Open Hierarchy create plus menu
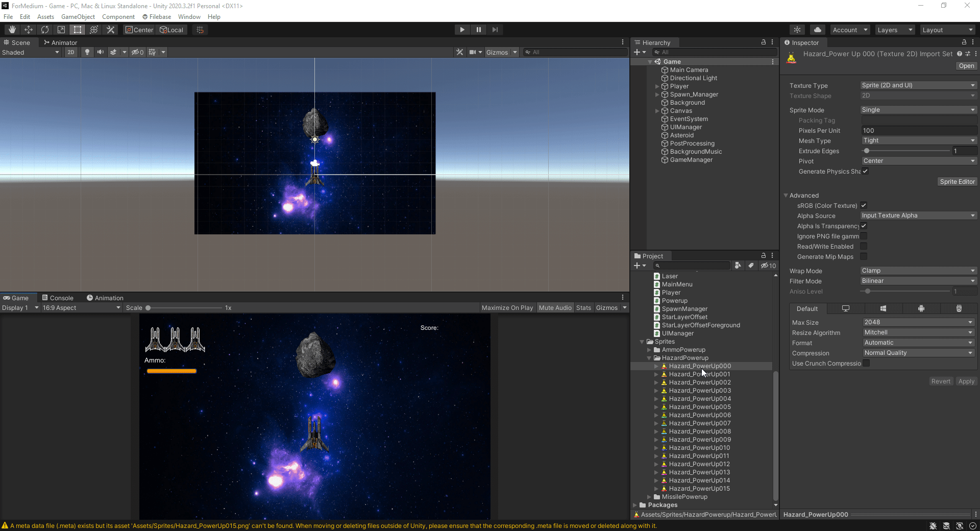 (640, 52)
